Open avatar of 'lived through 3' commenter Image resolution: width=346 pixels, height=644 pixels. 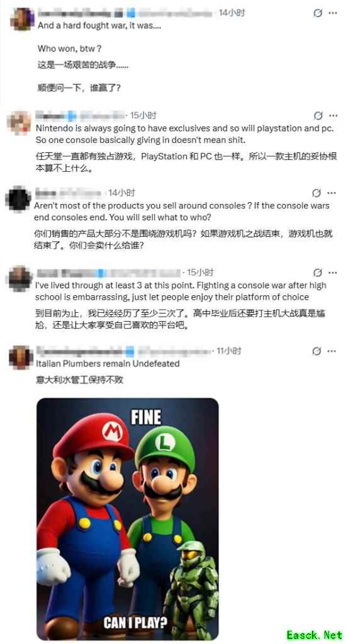(x=20, y=279)
